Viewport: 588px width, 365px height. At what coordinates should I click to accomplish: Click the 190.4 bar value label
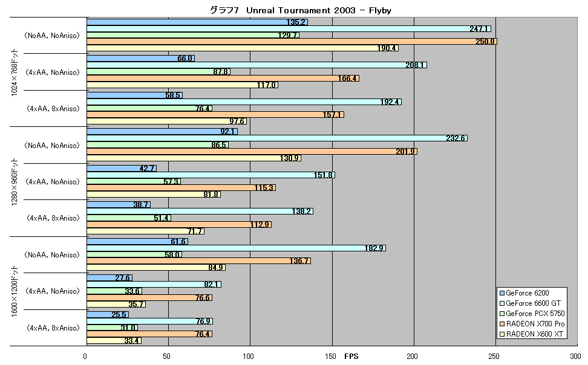click(x=387, y=48)
